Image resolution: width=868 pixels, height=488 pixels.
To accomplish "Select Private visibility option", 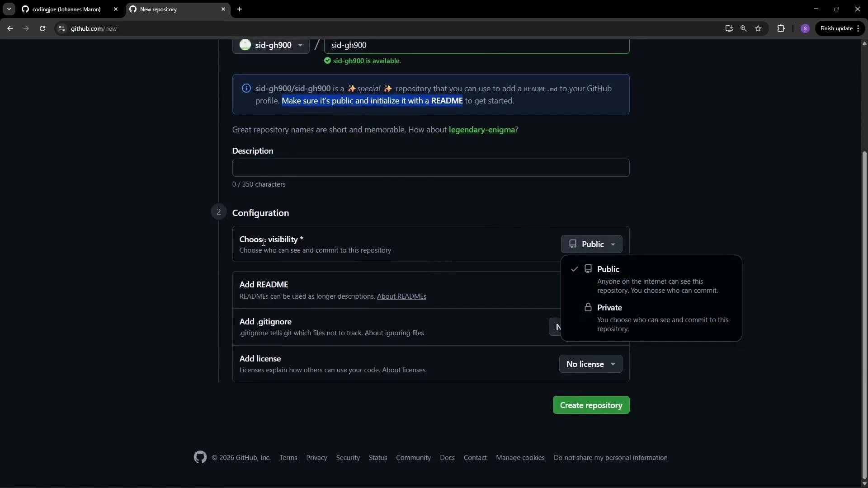I will [651, 318].
